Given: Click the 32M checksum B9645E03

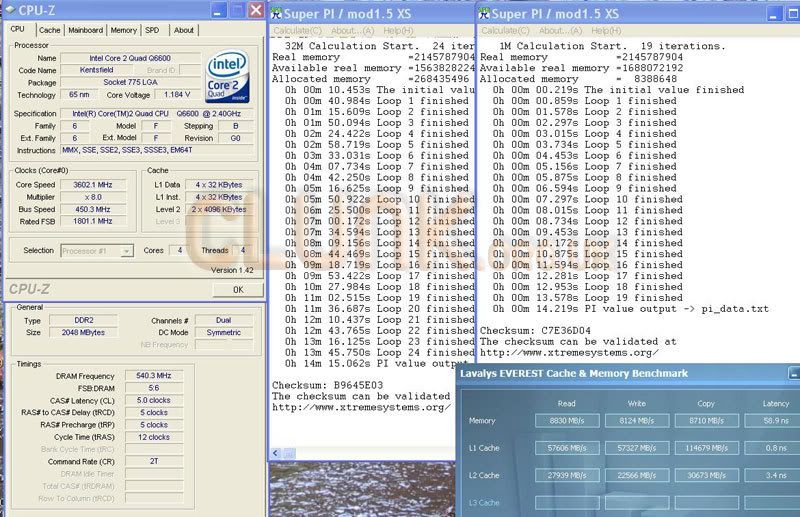Looking at the screenshot, I should coord(358,385).
